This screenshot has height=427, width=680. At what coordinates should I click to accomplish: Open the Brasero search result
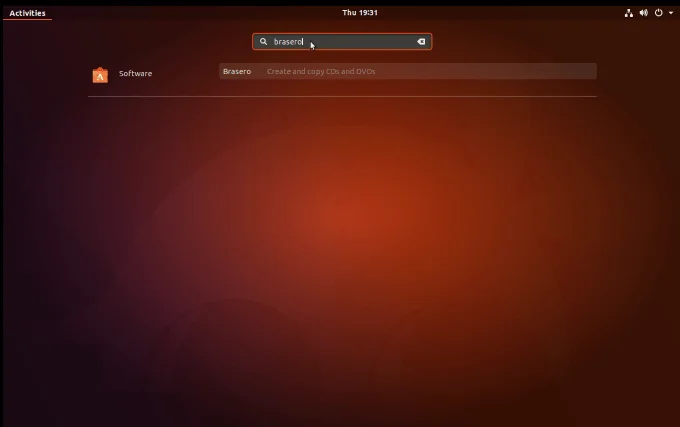(408, 72)
